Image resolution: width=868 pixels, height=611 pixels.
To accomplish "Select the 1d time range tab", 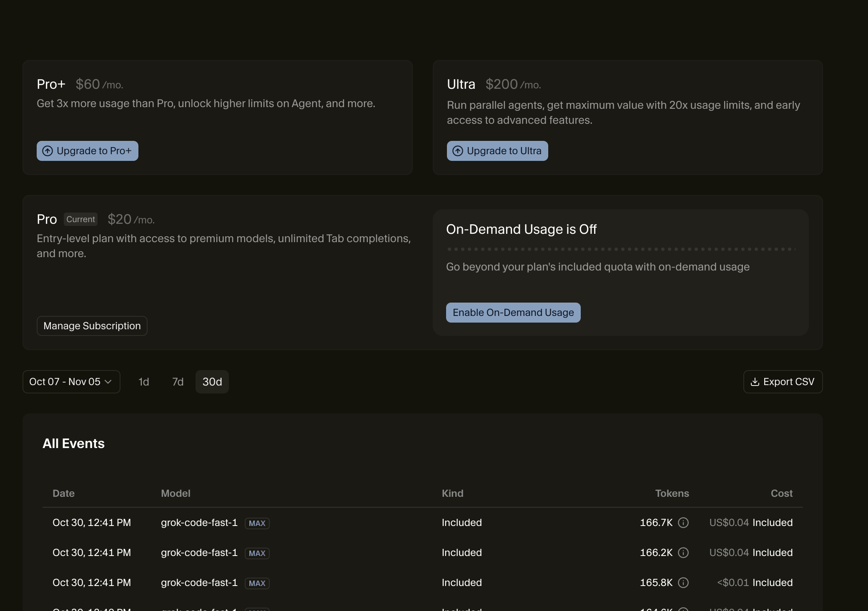I will (x=144, y=382).
